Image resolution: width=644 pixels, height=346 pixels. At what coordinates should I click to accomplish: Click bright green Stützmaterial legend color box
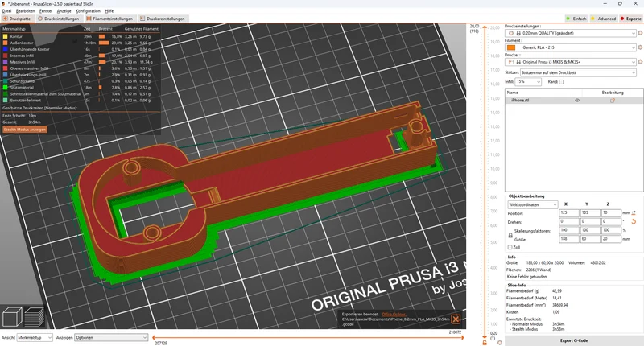coord(6,88)
